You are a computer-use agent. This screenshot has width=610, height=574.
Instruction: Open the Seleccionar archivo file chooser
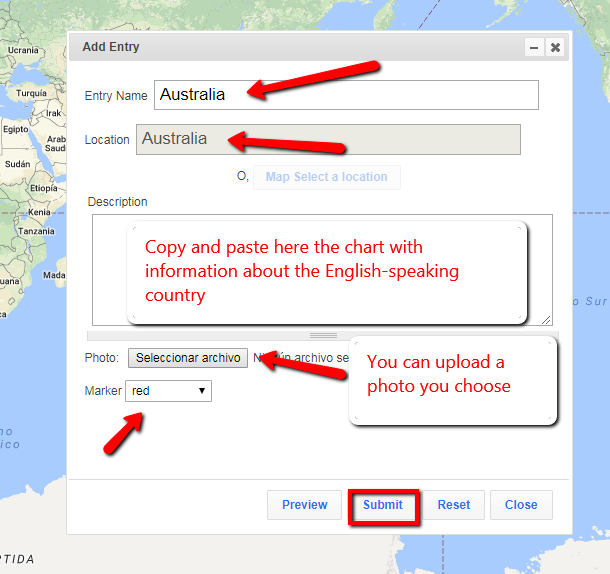pos(188,358)
